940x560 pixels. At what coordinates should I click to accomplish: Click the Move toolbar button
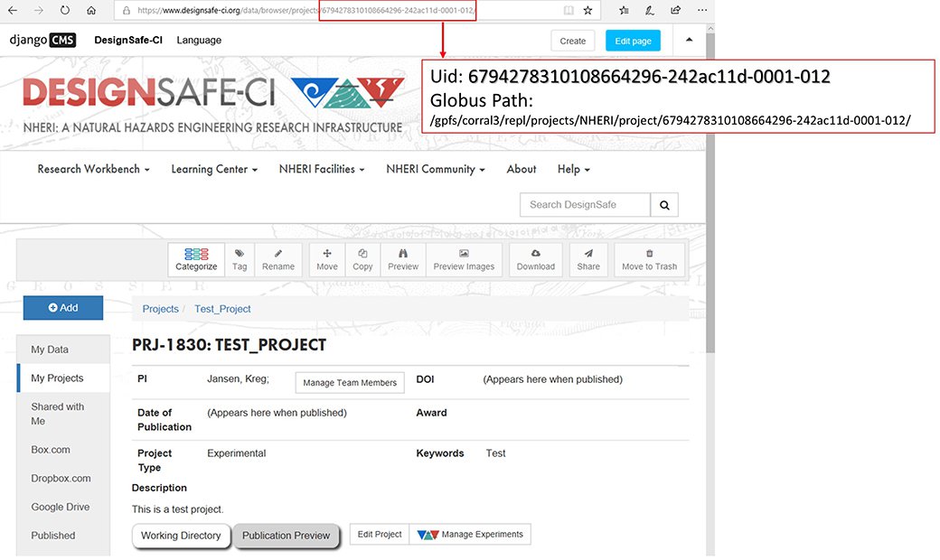326,260
